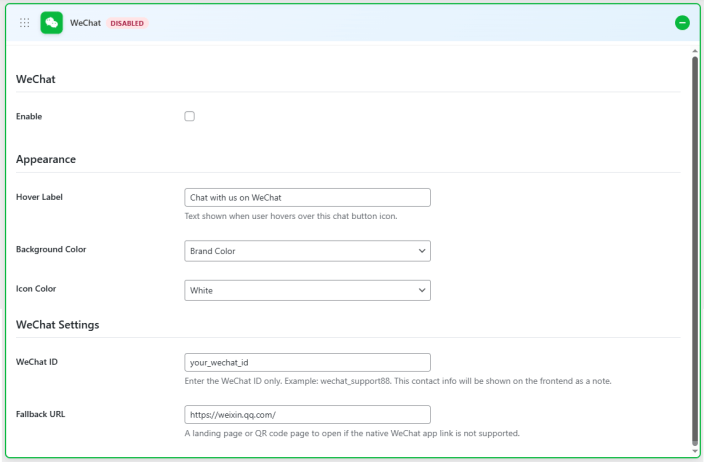The image size is (704, 462).
Task: Open the Background Color dropdown
Action: click(307, 251)
